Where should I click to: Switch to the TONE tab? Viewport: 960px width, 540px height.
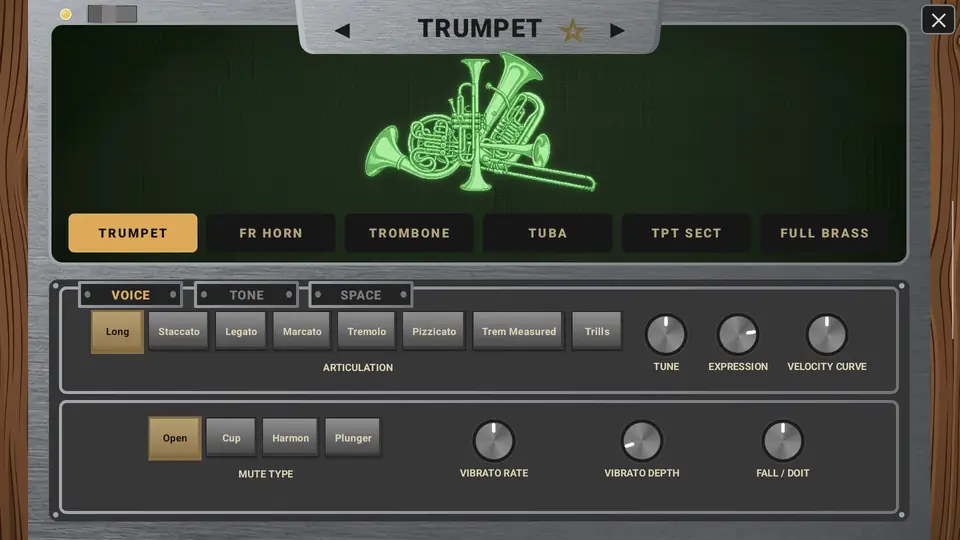[x=246, y=295]
